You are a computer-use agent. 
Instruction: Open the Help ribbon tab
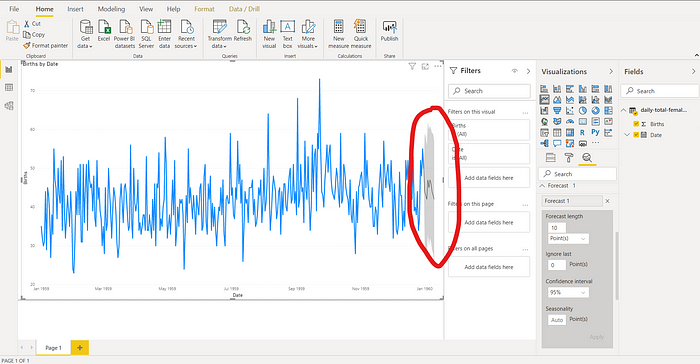(173, 9)
